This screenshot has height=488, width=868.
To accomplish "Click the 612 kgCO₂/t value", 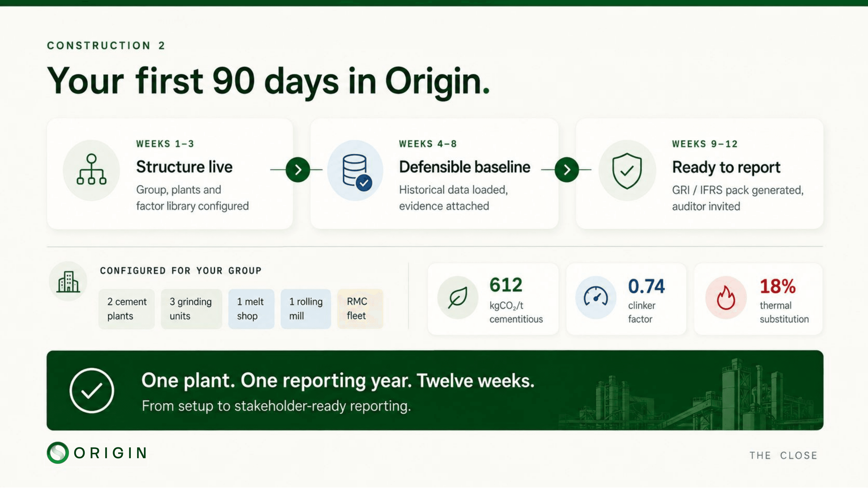I will [506, 285].
